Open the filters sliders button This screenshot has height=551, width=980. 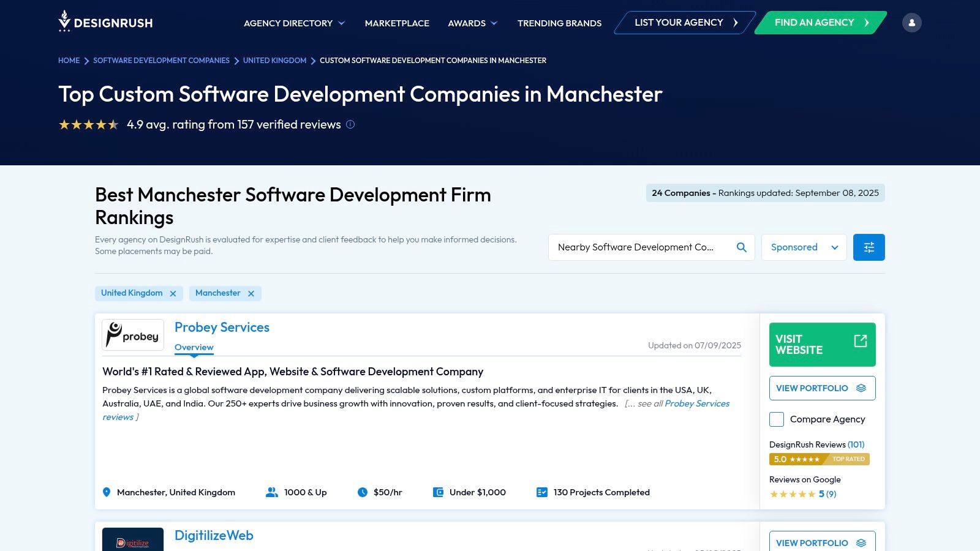[869, 247]
